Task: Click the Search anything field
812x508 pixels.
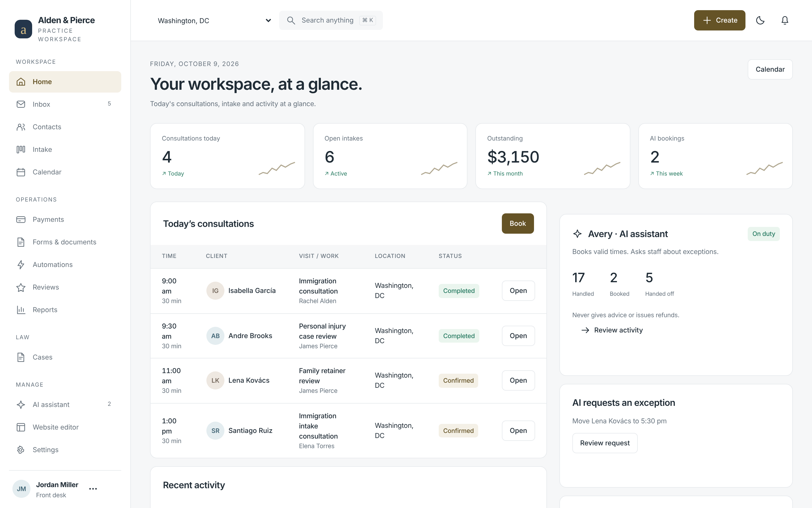Action: pos(331,21)
